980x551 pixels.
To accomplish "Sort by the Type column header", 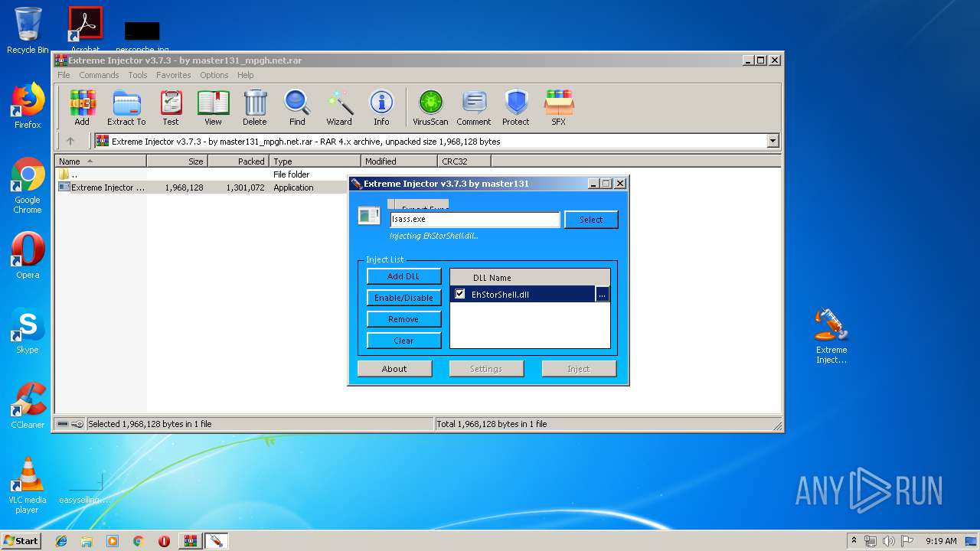I will coord(315,161).
